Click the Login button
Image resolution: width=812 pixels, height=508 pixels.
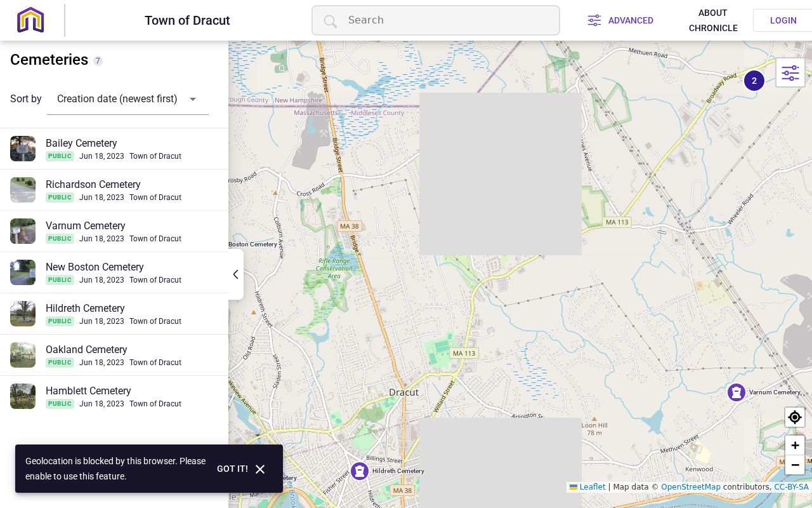click(783, 20)
